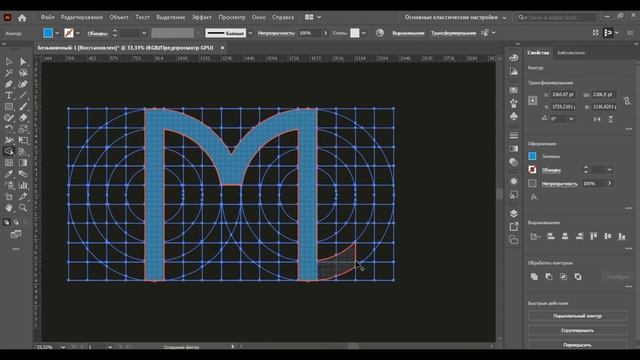Toggle constrain width and height proportions link
The width and height of the screenshot is (640, 360).
[627, 100]
